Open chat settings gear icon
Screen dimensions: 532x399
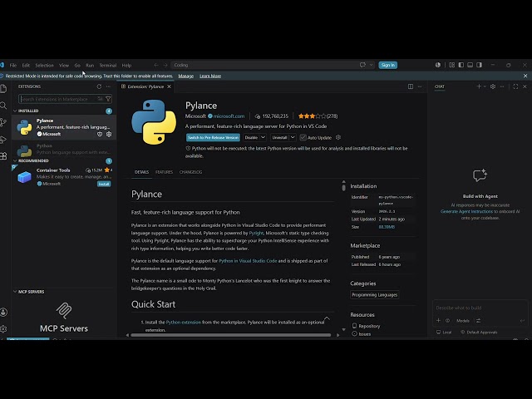(493, 86)
